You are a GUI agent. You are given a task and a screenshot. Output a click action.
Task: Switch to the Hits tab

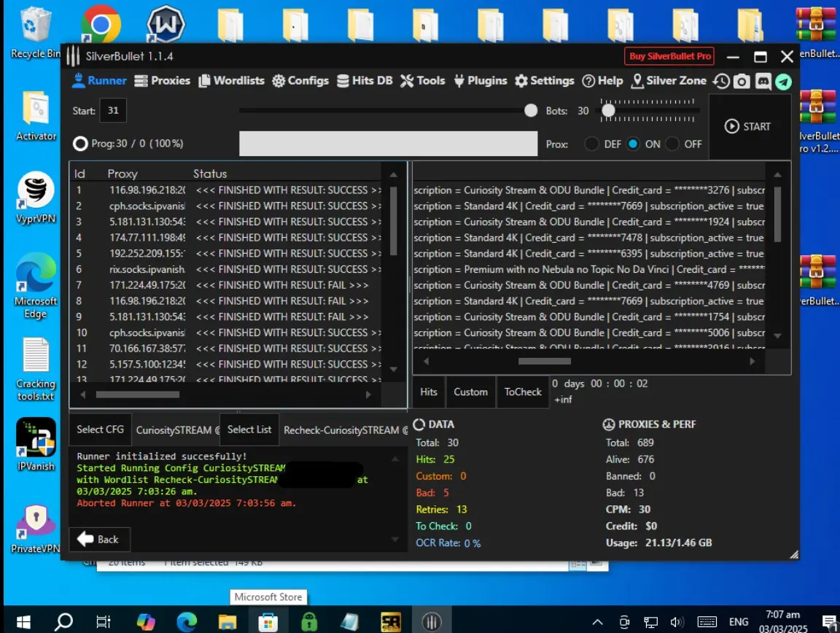point(429,392)
